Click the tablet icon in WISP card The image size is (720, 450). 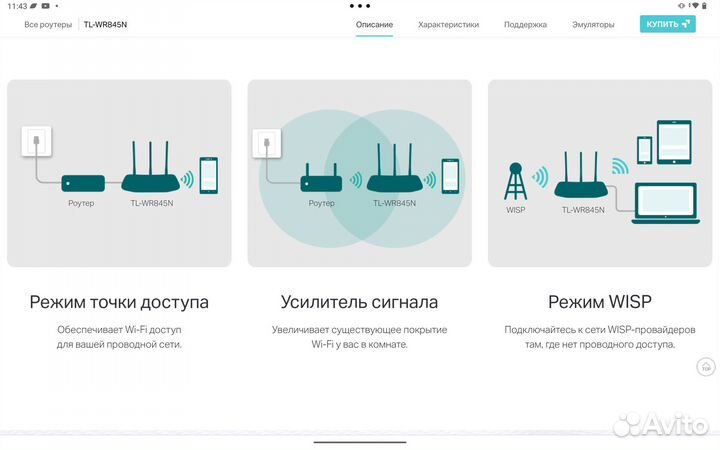674,142
